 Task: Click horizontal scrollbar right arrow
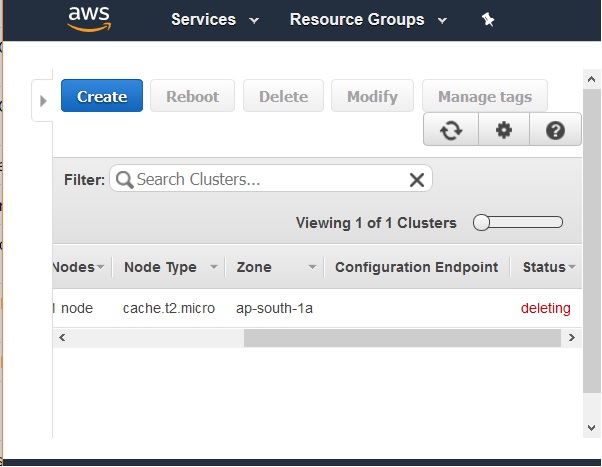point(572,338)
